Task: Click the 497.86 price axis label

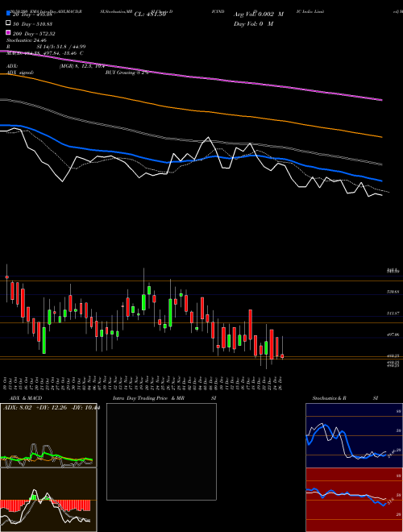Action: click(393, 335)
